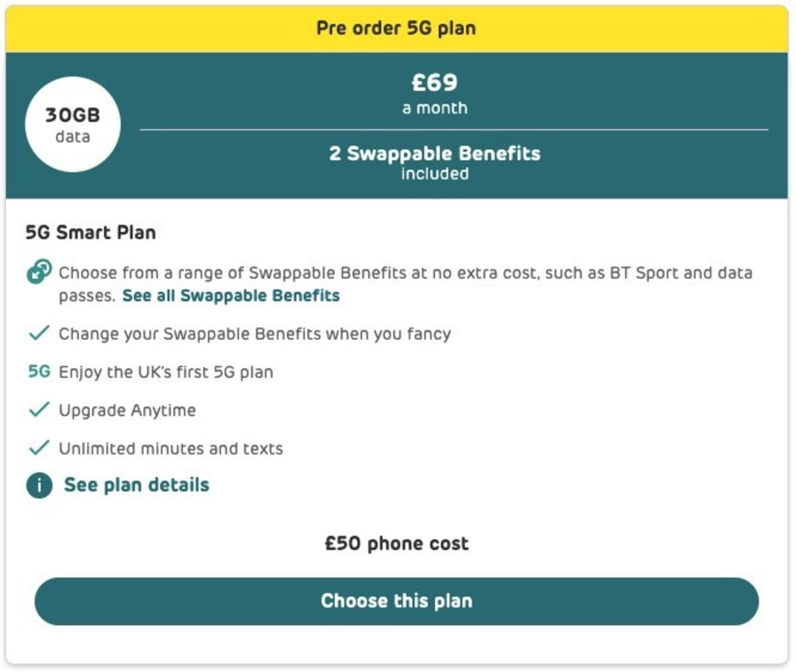
Task: Click the 30GB data circle badge
Action: coord(72,124)
